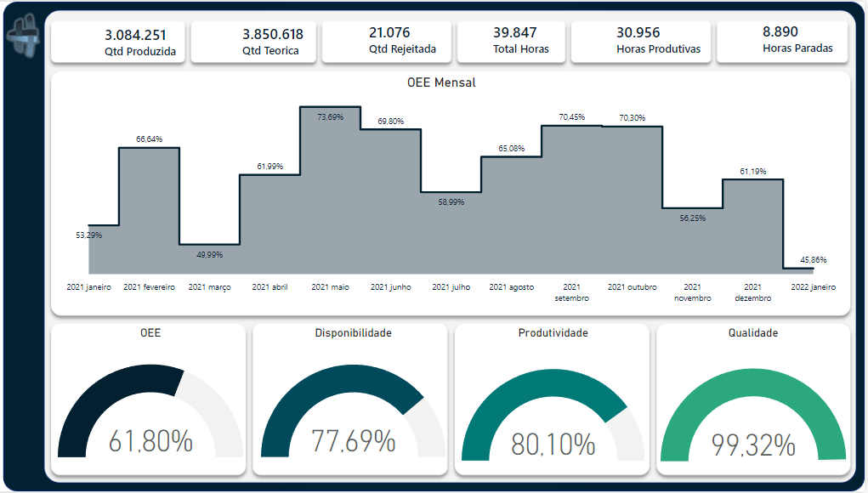The image size is (868, 493).
Task: Select the 61,99% data label
Action: point(270,166)
